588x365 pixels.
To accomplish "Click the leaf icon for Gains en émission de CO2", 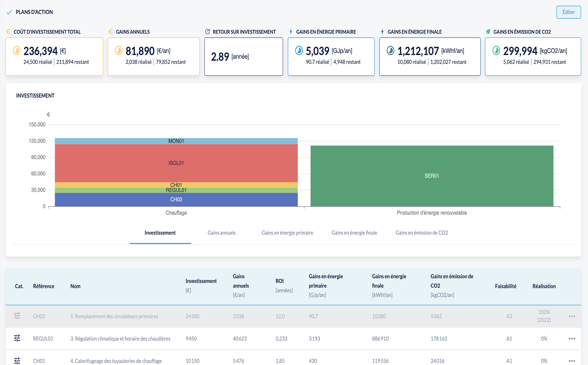I will [x=488, y=32].
